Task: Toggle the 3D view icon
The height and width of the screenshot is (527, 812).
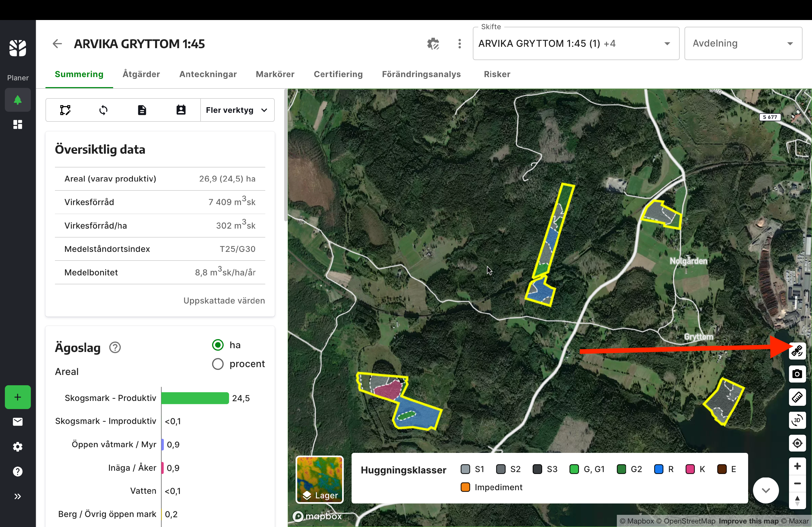Action: coord(797,420)
